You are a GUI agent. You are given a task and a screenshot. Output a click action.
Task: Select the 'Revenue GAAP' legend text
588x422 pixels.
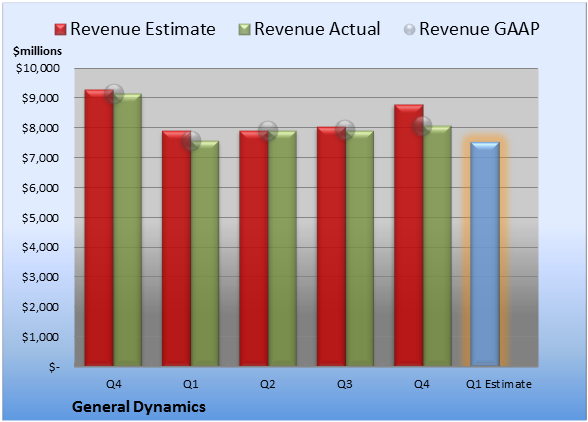[x=479, y=29]
